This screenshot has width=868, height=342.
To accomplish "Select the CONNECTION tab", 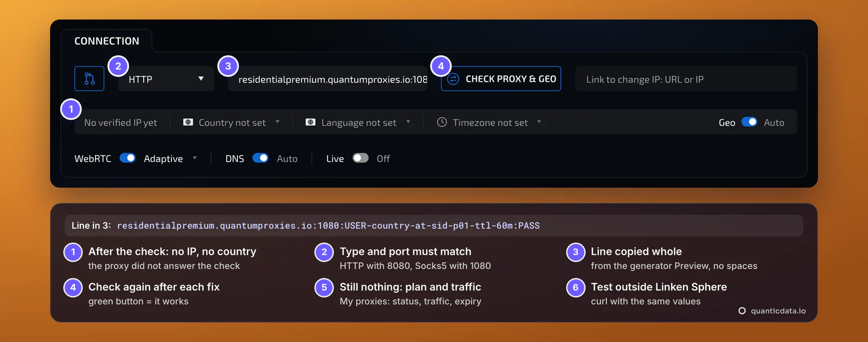I will point(107,41).
